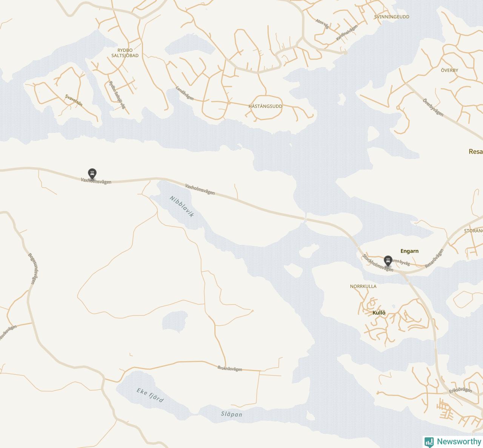The width and height of the screenshot is (483, 448).
Task: Select the Eriksövägen road label
Action: [x=460, y=390]
